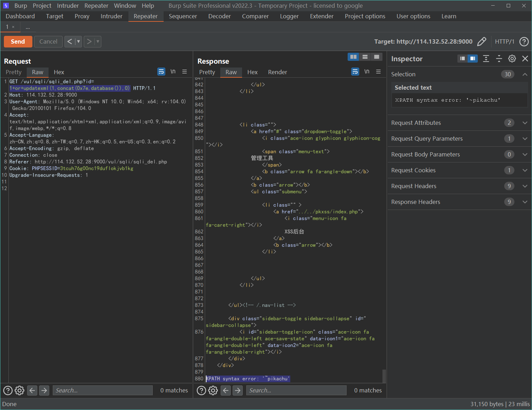Viewport: 532px width, 410px height.
Task: Expand all Inspector sections icon
Action: [486, 58]
